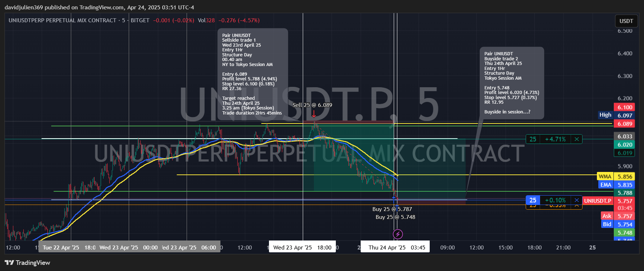Click the Sellside trade 1 annotation box
644x271 pixels.
click(252, 74)
